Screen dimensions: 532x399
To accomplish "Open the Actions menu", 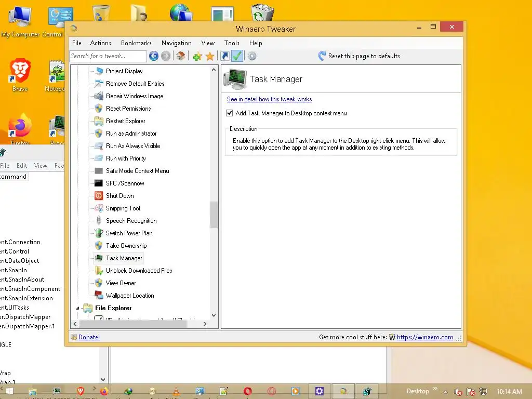I will [100, 43].
